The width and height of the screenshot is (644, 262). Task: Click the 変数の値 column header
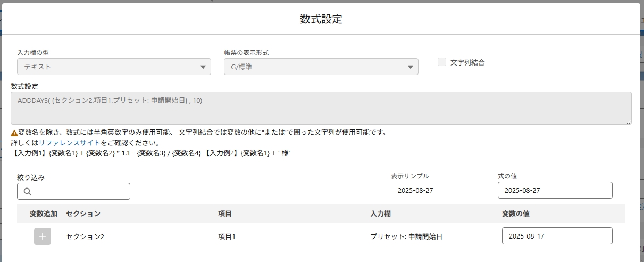(515, 214)
